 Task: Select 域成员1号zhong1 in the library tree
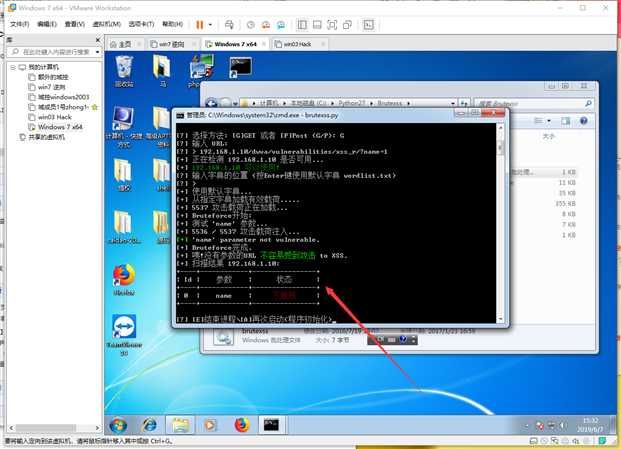(63, 107)
